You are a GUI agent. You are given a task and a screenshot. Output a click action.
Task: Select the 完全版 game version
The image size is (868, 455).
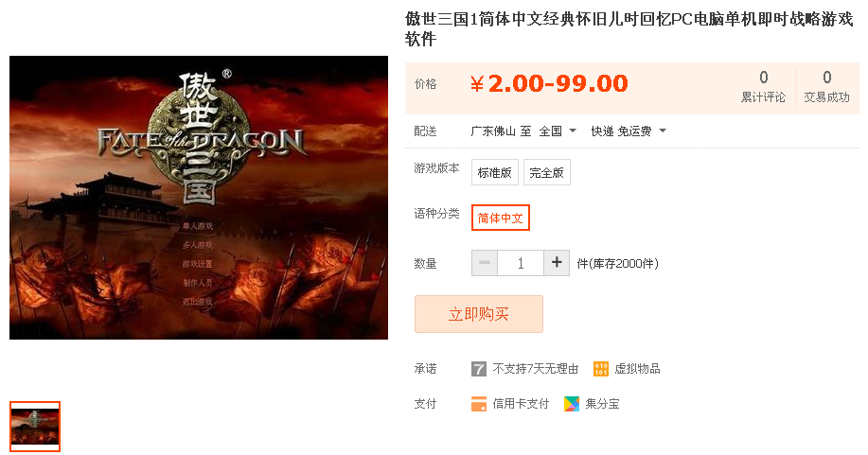(547, 173)
